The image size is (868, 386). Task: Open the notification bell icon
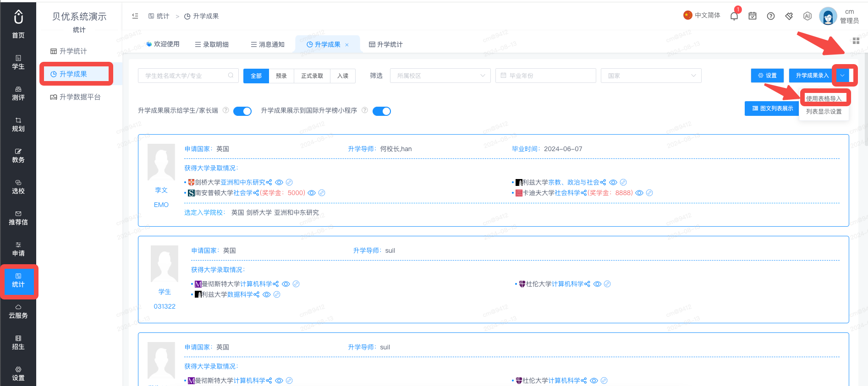pos(734,16)
